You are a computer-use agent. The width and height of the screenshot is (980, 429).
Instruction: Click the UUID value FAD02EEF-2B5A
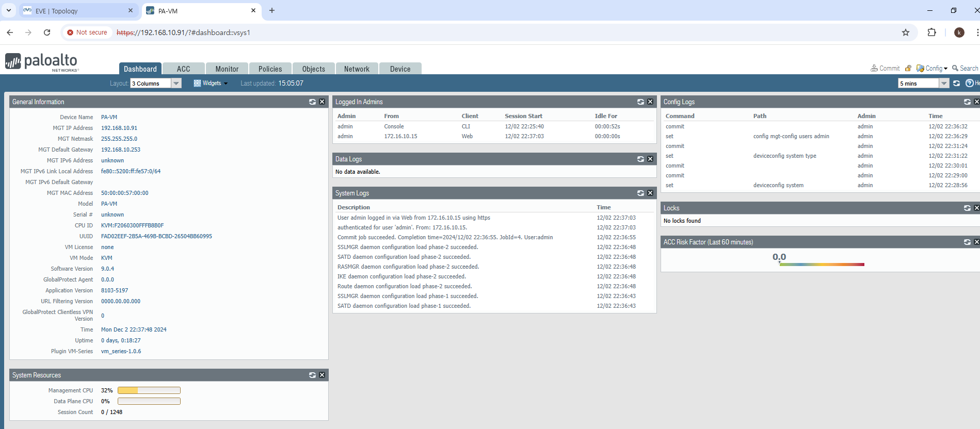click(156, 236)
